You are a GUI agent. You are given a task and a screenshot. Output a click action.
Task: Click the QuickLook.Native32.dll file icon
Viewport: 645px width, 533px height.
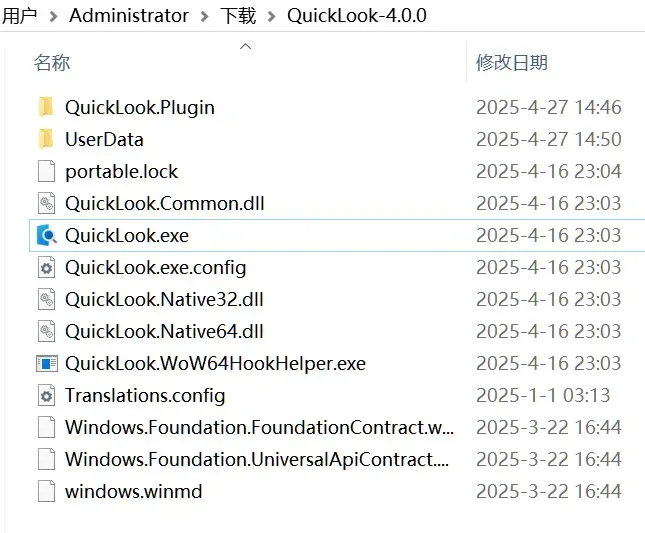[46, 299]
